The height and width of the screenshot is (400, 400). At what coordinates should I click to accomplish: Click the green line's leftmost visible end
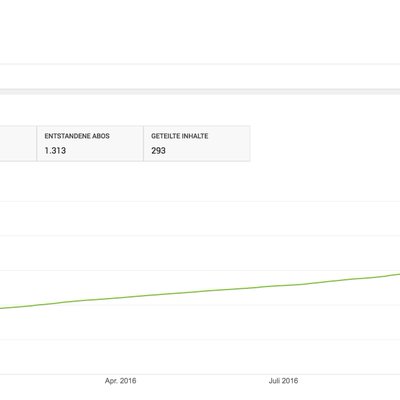(1, 308)
